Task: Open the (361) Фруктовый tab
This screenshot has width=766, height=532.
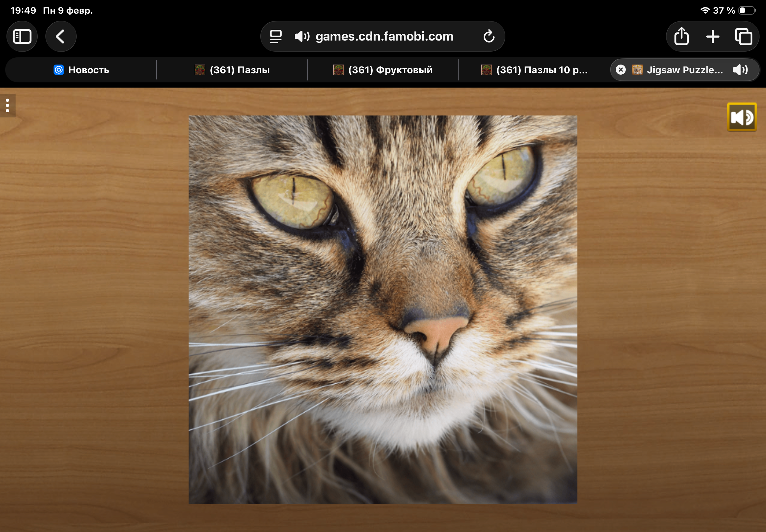Action: [x=383, y=70]
